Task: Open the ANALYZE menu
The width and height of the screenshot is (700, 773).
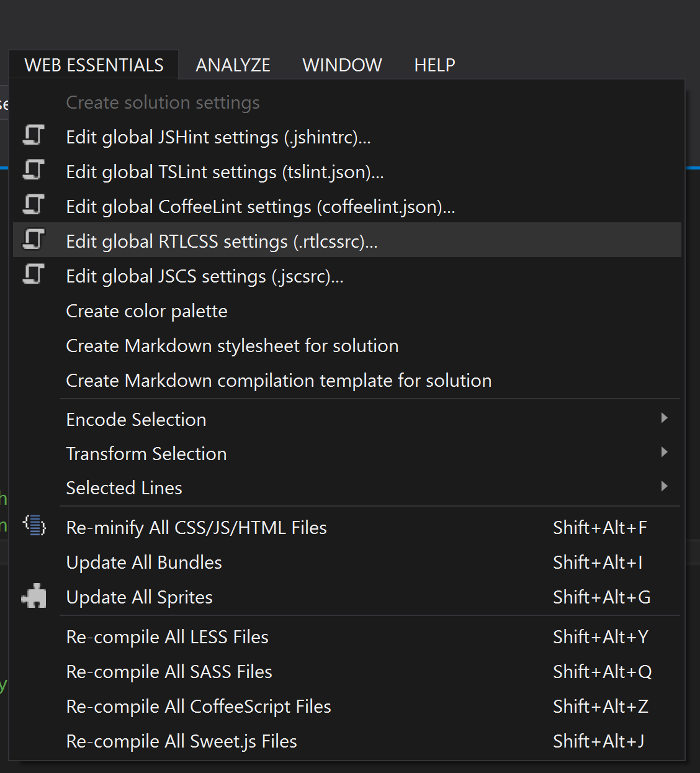Action: tap(233, 65)
